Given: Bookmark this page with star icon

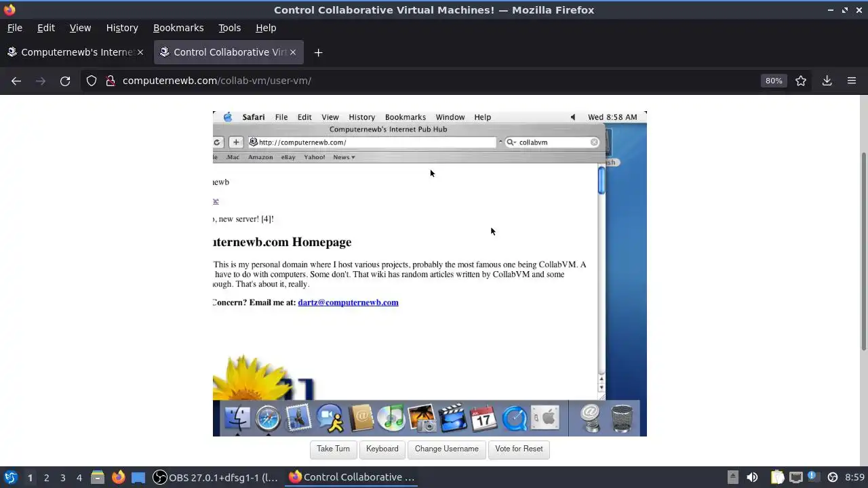Looking at the screenshot, I should click(x=801, y=81).
